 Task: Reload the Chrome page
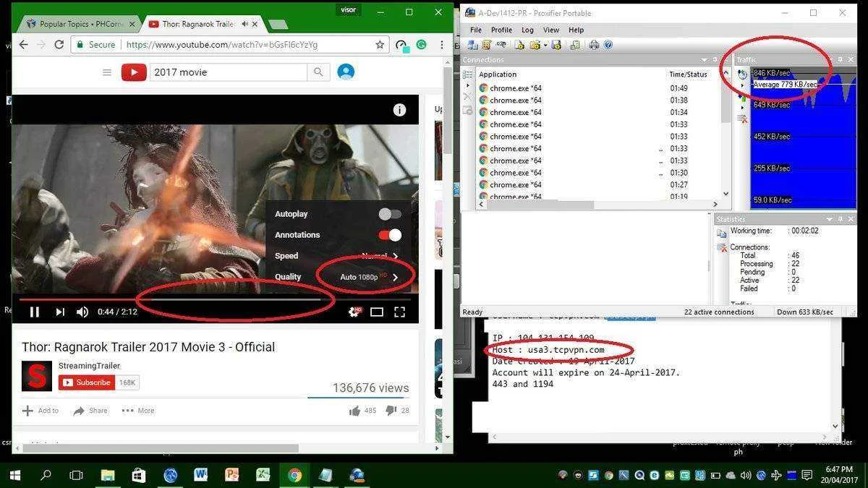(x=60, y=44)
